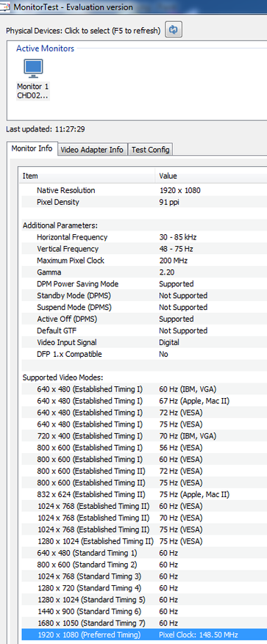
Task: Select the 1680 x 1050 Standard Timing 7 row
Action: [143, 623]
